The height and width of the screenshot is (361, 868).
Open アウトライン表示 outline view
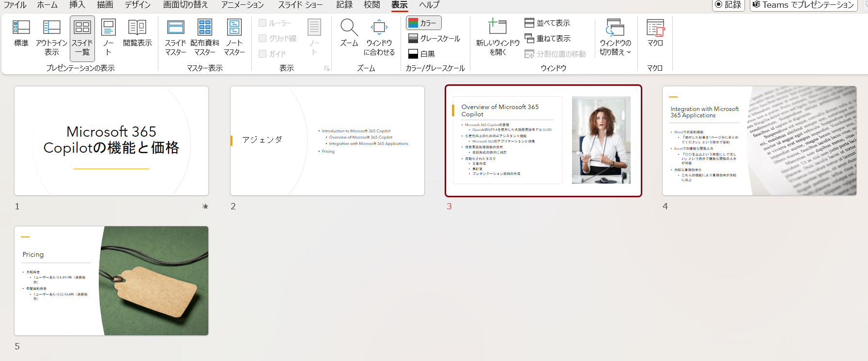(51, 38)
